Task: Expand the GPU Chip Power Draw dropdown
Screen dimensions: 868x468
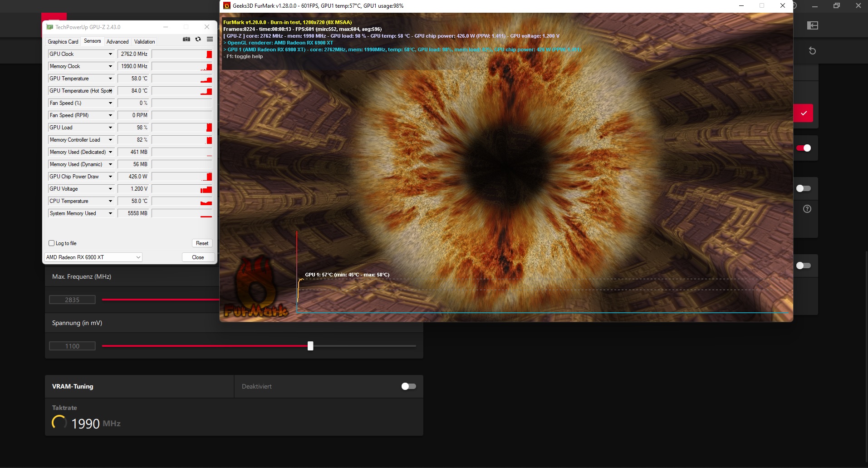Action: click(110, 177)
